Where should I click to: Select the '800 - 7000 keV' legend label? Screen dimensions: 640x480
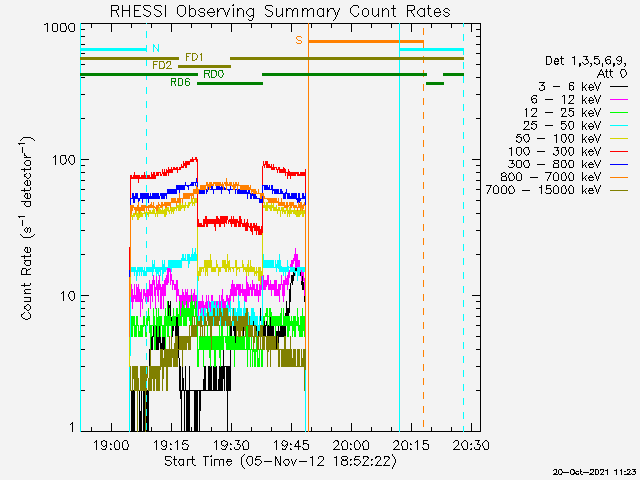[x=551, y=177]
